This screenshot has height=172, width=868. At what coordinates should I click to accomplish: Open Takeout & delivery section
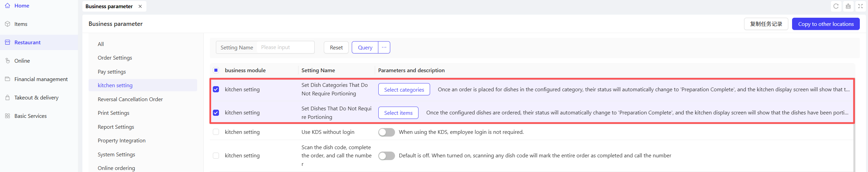(x=36, y=98)
